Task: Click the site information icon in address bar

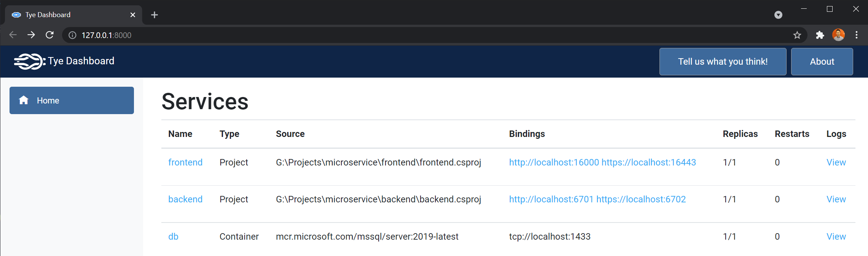Action: point(72,35)
